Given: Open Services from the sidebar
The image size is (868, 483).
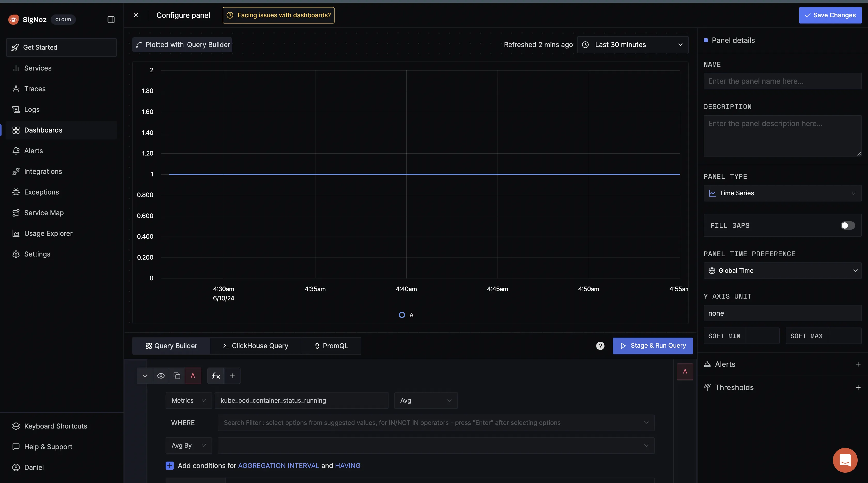Looking at the screenshot, I should point(61,68).
